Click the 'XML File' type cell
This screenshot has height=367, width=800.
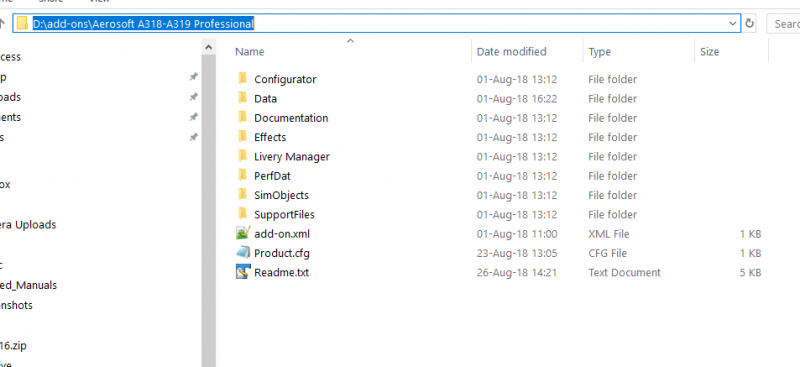coord(609,234)
